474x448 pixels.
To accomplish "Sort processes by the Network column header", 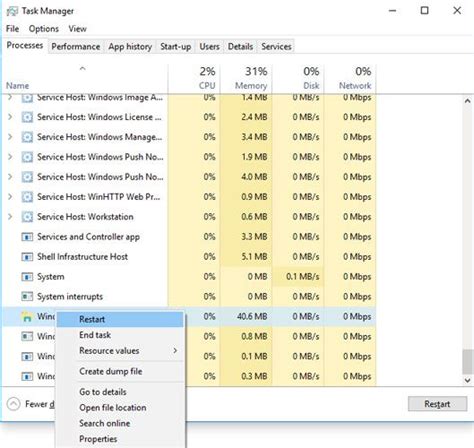I will coord(350,79).
